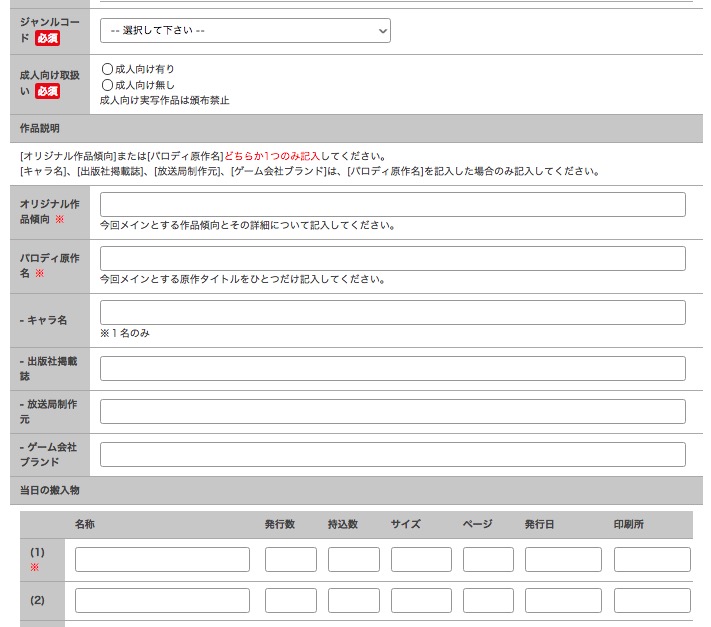Click the 名称 column header
This screenshot has height=627, width=711.
[85, 524]
